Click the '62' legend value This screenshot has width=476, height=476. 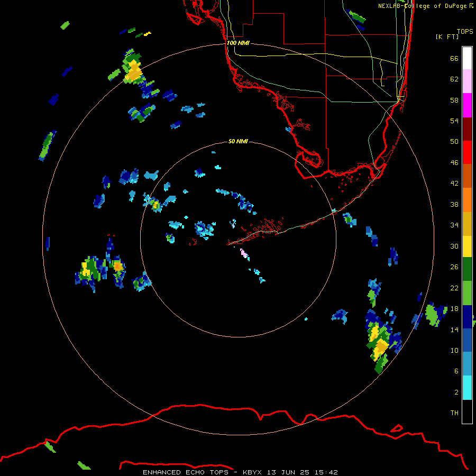tap(454, 79)
